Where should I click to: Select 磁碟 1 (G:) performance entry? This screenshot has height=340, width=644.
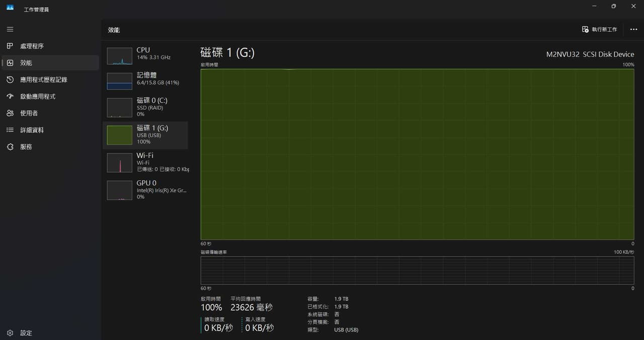(145, 135)
